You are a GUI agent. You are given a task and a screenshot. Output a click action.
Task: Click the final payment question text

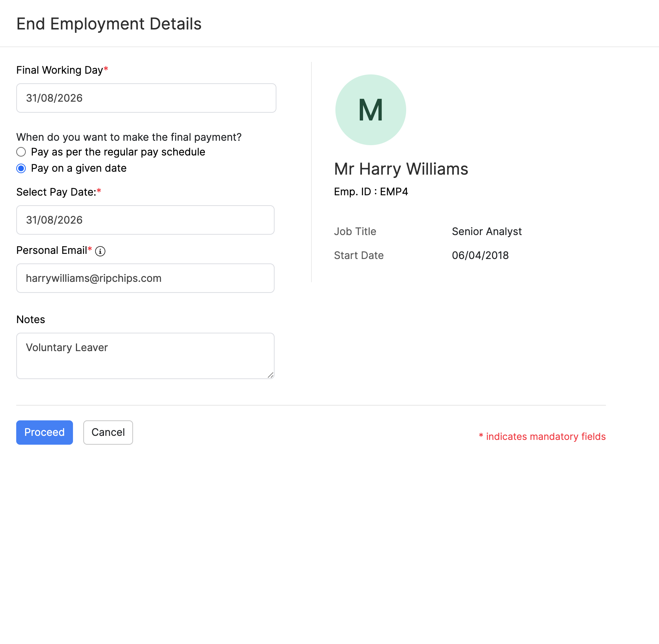129,137
